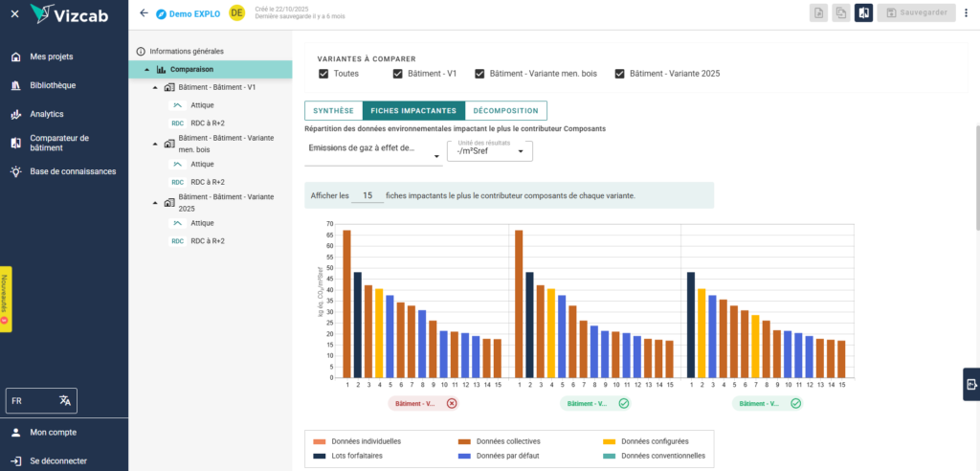Image resolution: width=980 pixels, height=471 pixels.
Task: Click the building comparison icon in top toolbar
Action: 863,13
